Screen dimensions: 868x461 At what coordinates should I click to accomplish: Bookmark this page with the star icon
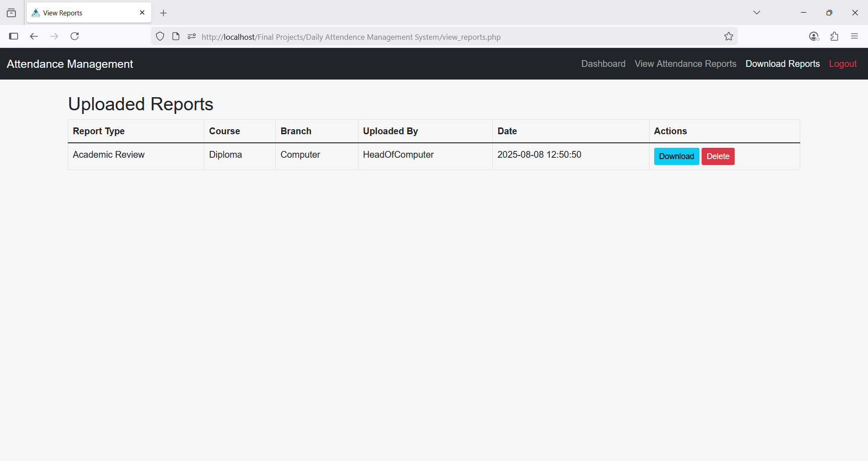[728, 37]
